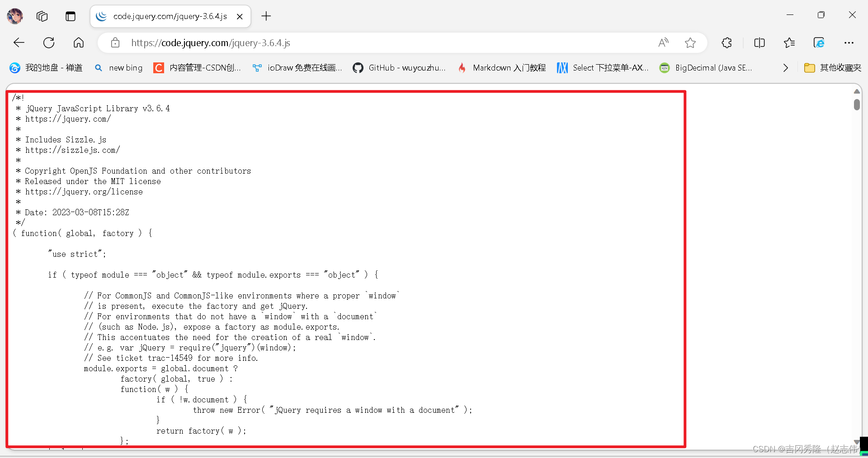Minimize the browser window

[x=790, y=15]
